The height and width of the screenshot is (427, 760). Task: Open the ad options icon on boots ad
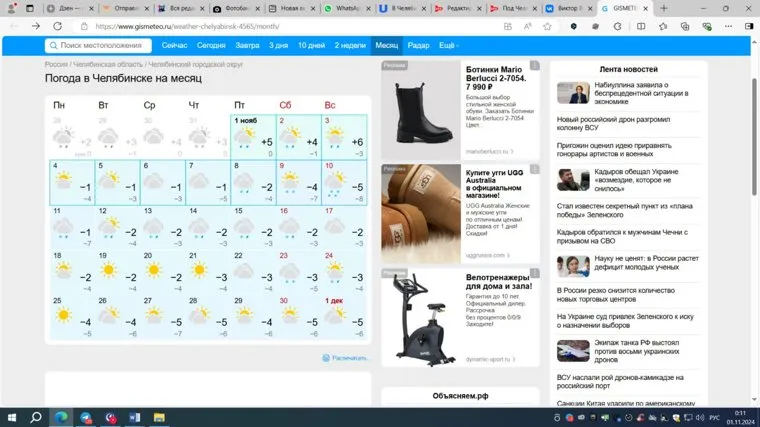(x=535, y=66)
